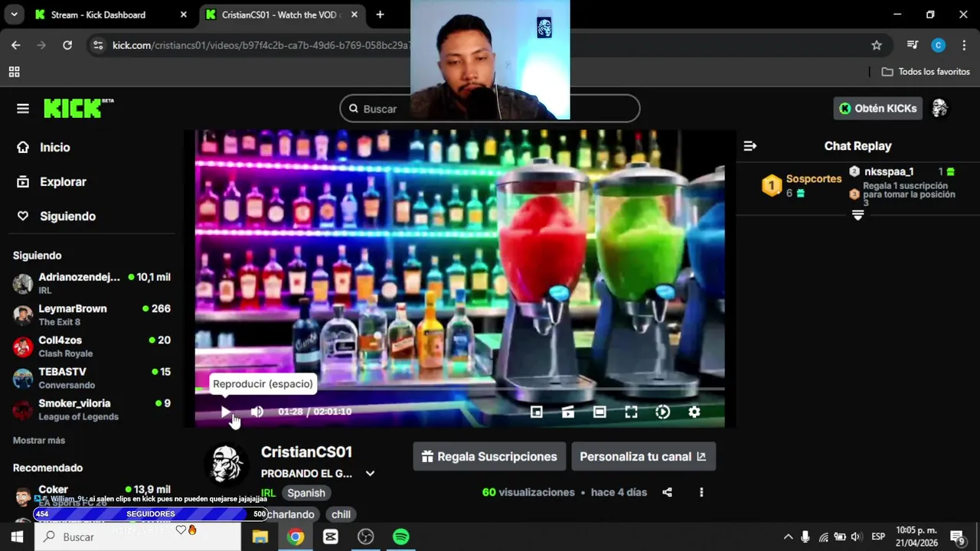
Task: Open the apps grid in bookmarks bar
Action: 14,72
